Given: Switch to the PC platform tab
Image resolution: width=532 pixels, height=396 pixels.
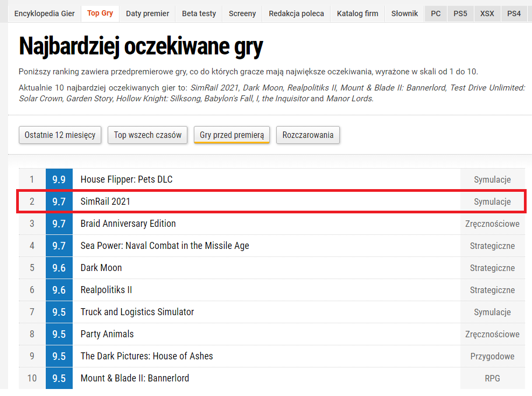Looking at the screenshot, I should 436,13.
